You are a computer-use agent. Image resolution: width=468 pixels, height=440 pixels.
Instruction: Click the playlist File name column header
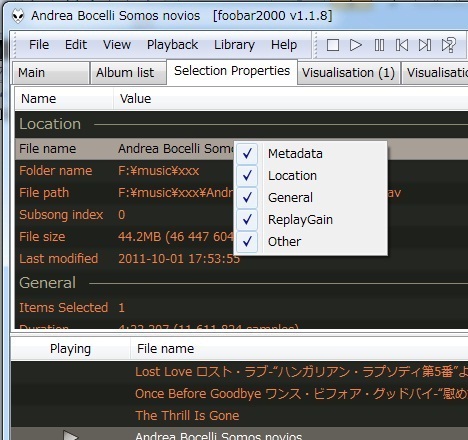point(299,349)
